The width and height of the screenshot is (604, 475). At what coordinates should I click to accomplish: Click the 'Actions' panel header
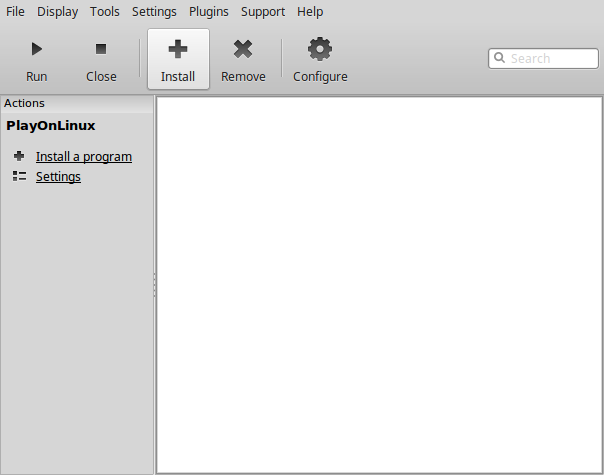(77, 103)
